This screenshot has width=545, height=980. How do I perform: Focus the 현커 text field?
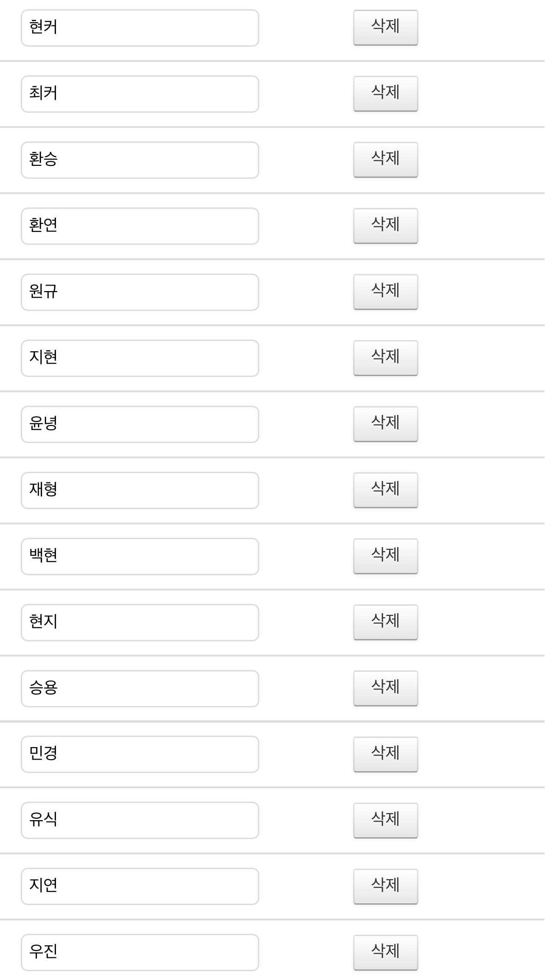click(140, 28)
